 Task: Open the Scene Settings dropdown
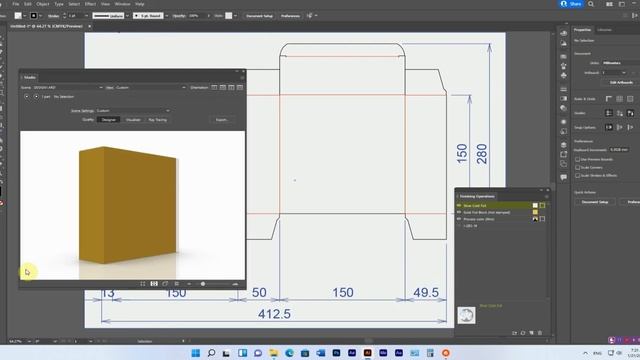133,111
